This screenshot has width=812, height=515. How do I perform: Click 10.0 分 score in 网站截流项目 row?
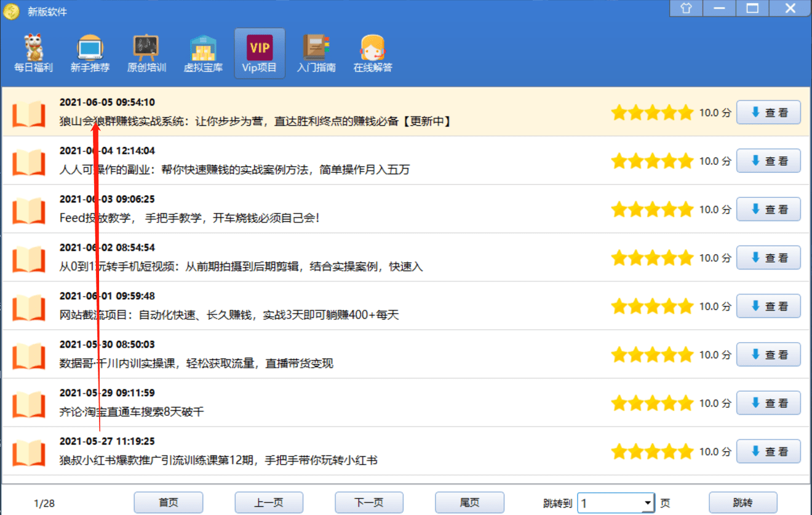[715, 306]
